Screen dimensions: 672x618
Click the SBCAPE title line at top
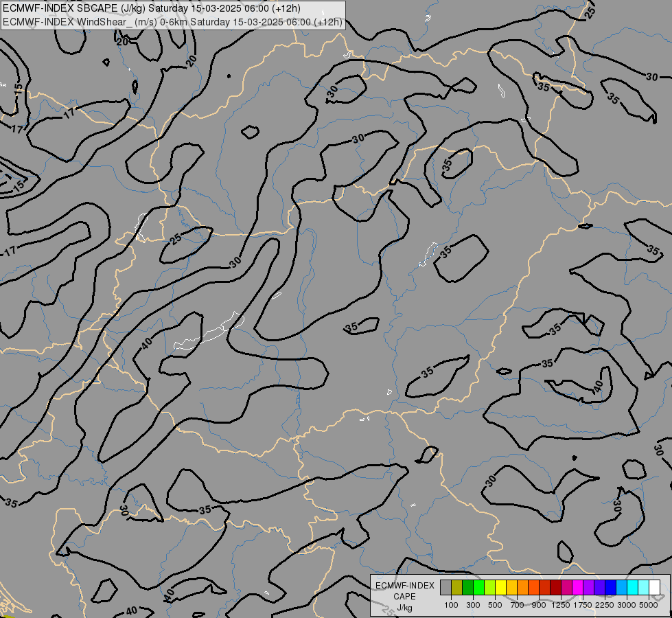click(x=152, y=8)
